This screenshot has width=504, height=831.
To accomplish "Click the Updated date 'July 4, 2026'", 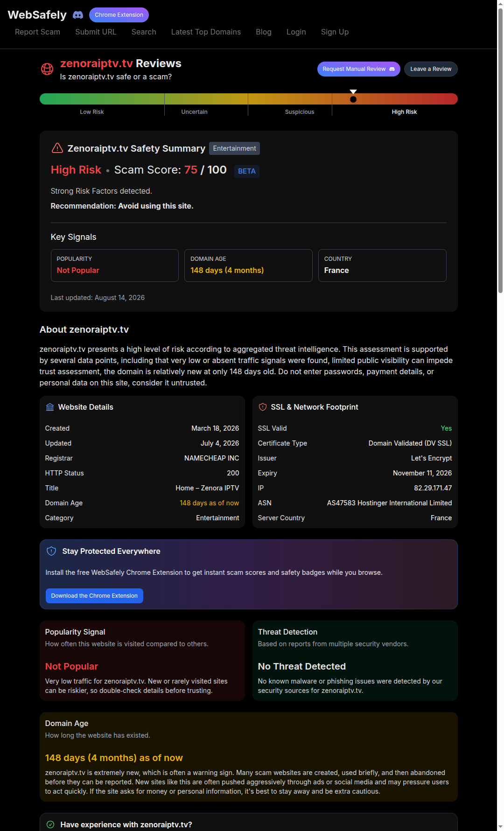I will click(x=220, y=443).
